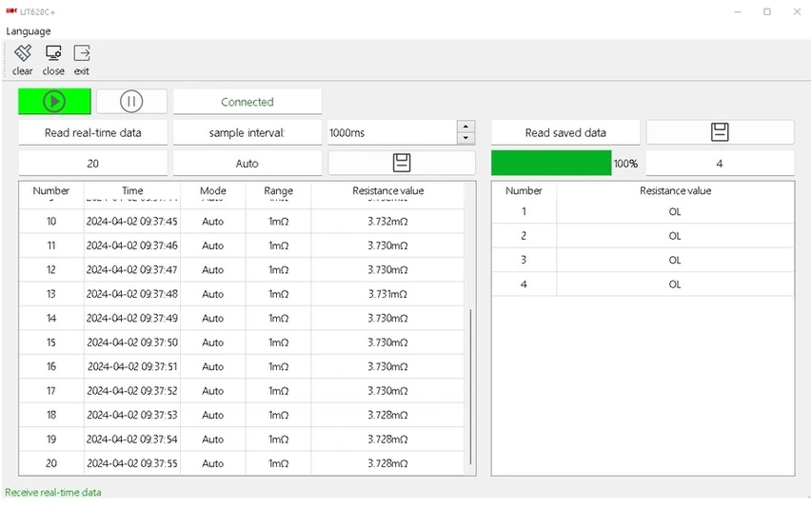Image resolution: width=812 pixels, height=509 pixels.
Task: Select row 12 timestamp 09:37:47
Action: (132, 270)
